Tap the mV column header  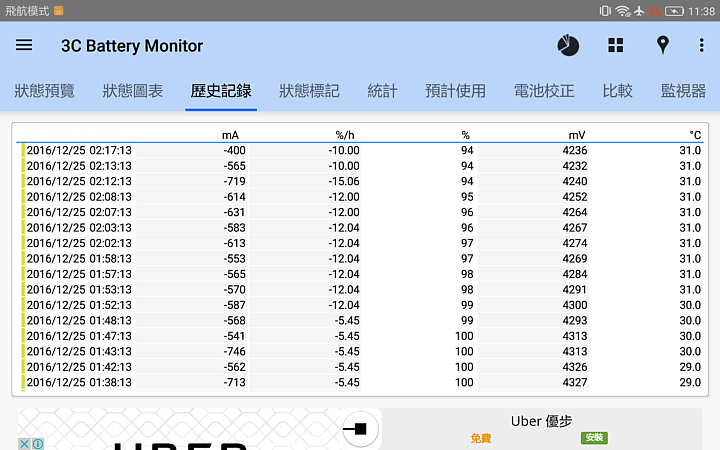[x=577, y=135]
